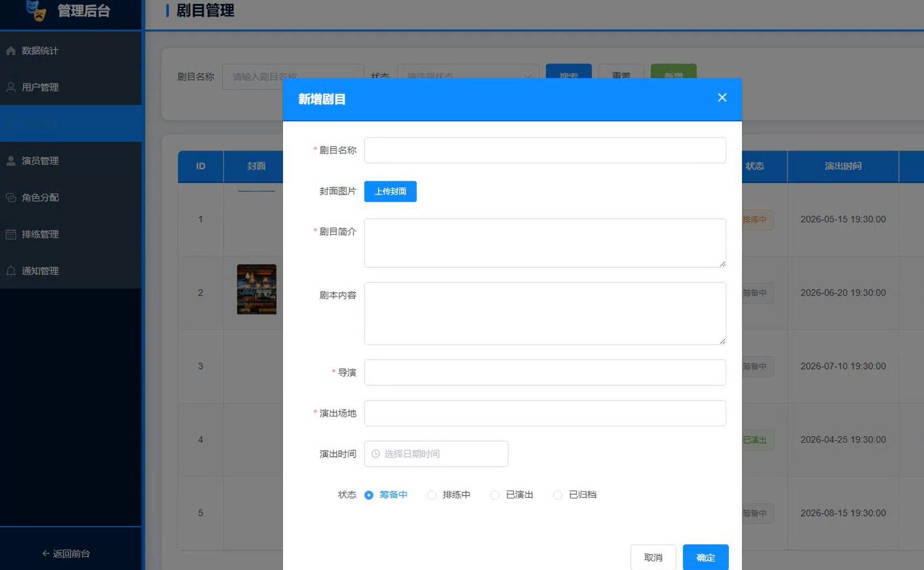Click the clock icon in 演出时间 field
This screenshot has width=924, height=570.
375,454
